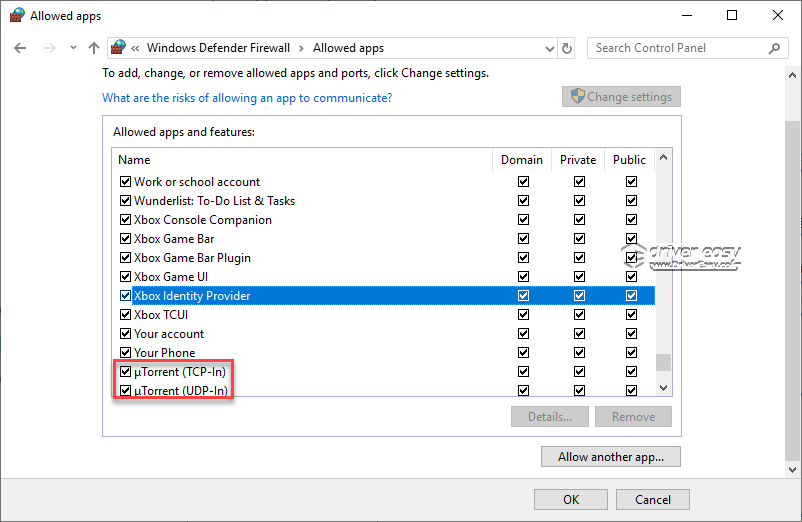802x522 pixels.
Task: Click Allow another app button
Action: coord(611,457)
